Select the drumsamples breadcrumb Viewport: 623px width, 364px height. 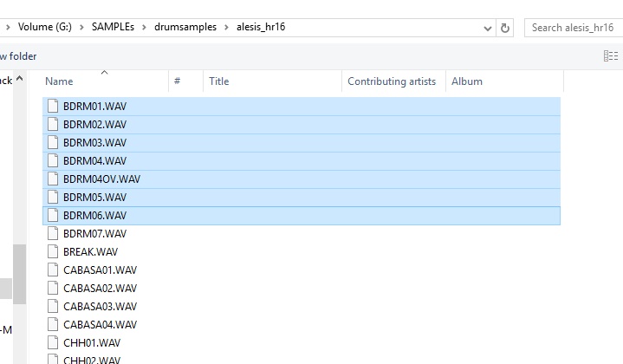click(185, 27)
